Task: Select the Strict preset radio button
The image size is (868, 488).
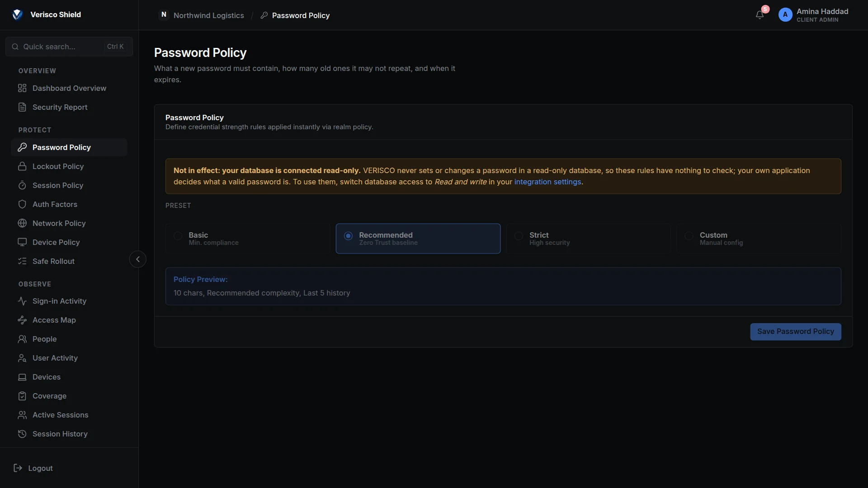Action: 519,236
